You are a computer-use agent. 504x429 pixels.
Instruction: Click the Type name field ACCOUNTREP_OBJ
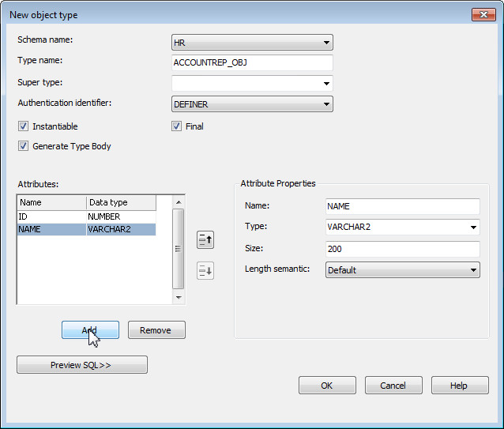click(x=252, y=62)
